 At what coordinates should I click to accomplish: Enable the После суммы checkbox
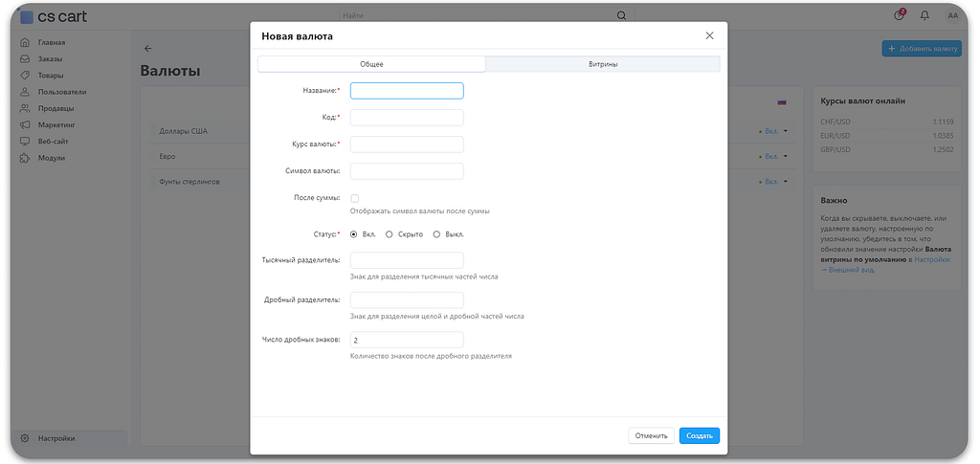(x=355, y=198)
